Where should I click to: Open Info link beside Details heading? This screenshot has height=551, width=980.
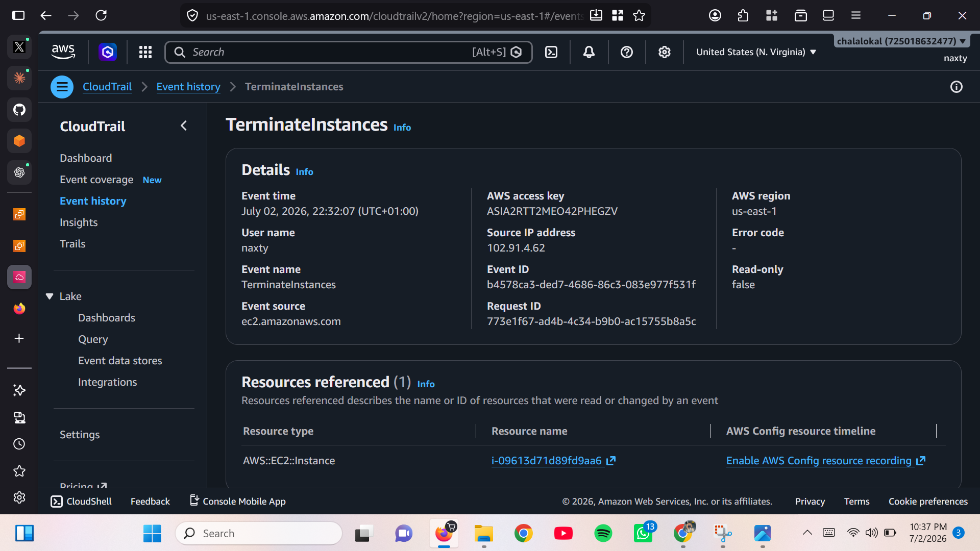coord(305,172)
